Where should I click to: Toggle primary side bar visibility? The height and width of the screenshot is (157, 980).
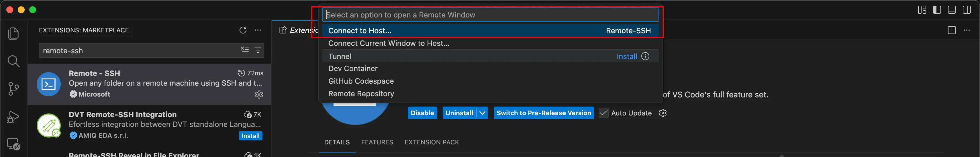(x=937, y=10)
